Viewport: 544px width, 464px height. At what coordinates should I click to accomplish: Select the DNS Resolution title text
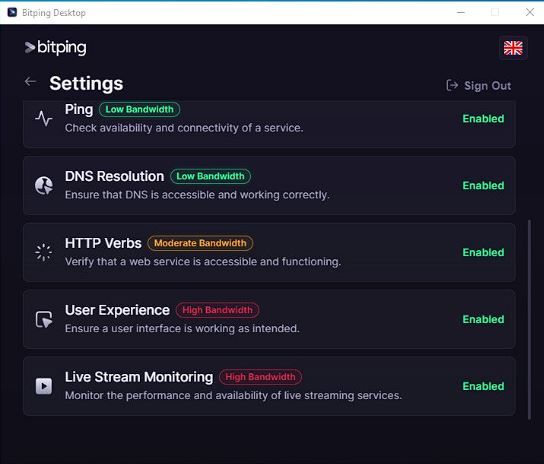point(114,176)
